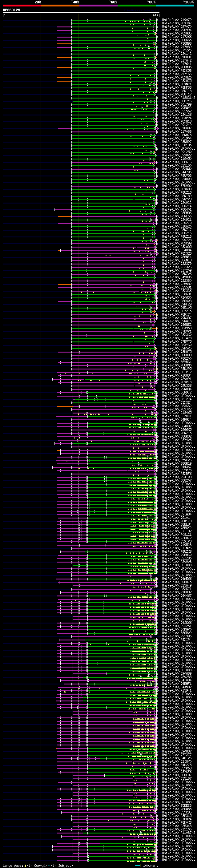Select subject label UniRef100_A8NFG3
Viewport: 197px width, 868px height.
tap(177, 88)
